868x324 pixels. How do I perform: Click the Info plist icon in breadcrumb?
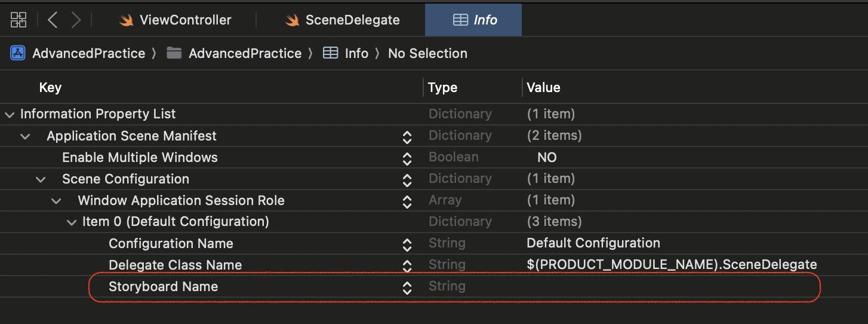point(330,53)
